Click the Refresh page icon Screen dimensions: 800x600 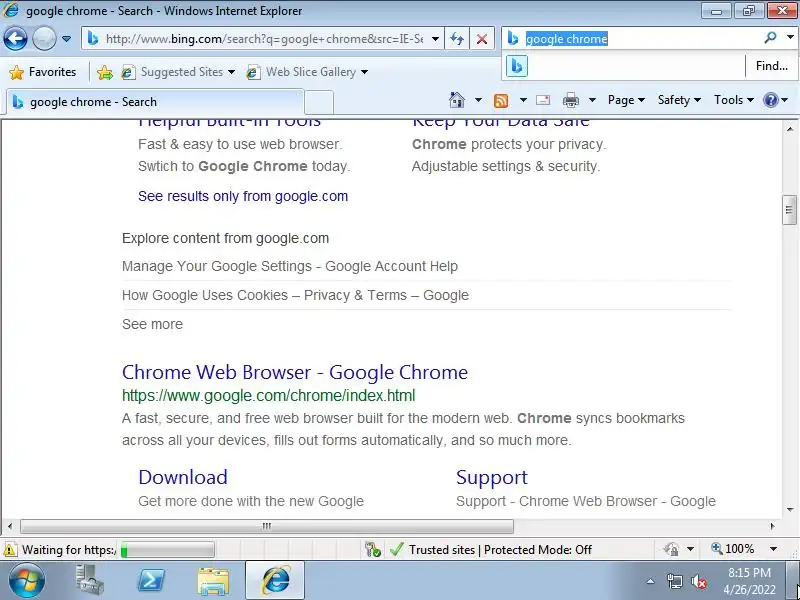[x=457, y=39]
